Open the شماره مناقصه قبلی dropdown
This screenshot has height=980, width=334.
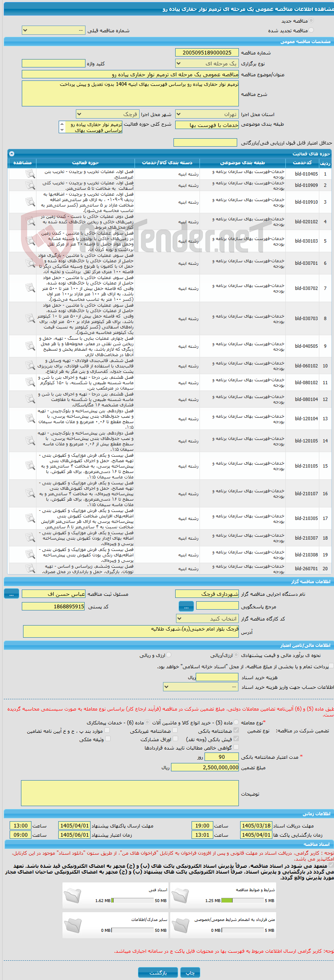[x=53, y=30]
